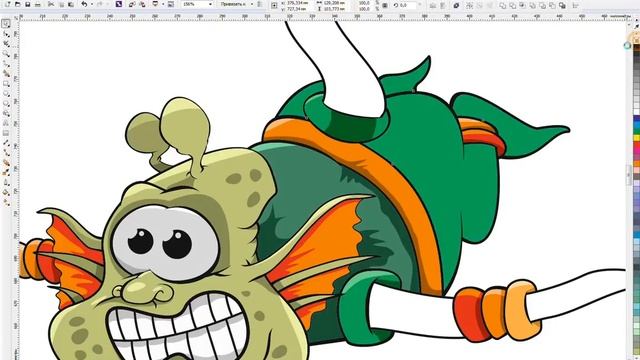
Task: Click the Paste icon in toolbar
Action: coord(71,4)
